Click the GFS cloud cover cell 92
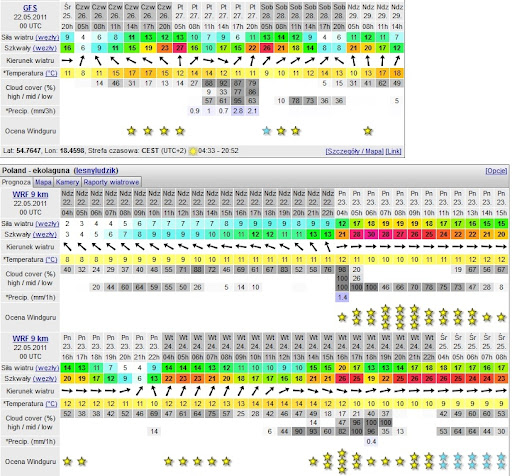The width and height of the screenshot is (512, 476). click(x=223, y=83)
